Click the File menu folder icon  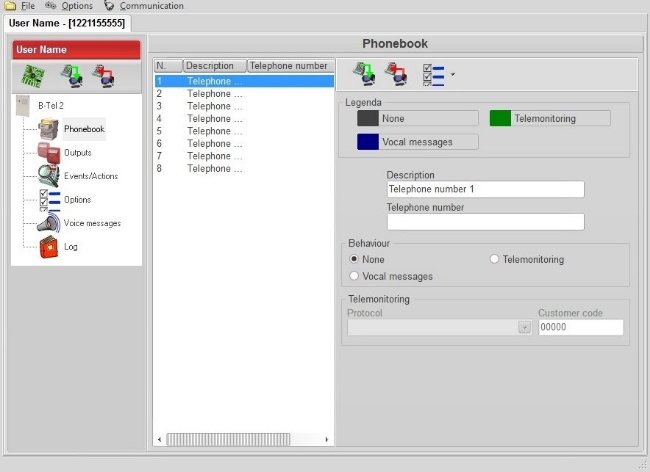(10, 5)
